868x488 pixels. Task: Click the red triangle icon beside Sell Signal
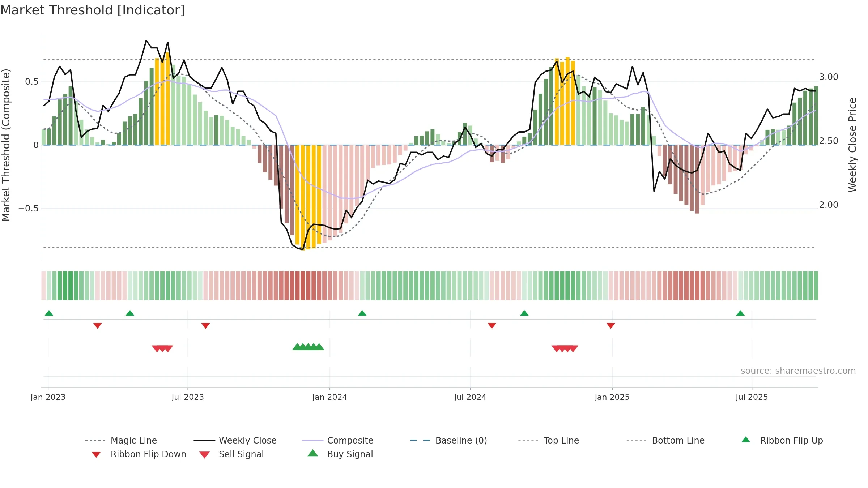pos(204,455)
